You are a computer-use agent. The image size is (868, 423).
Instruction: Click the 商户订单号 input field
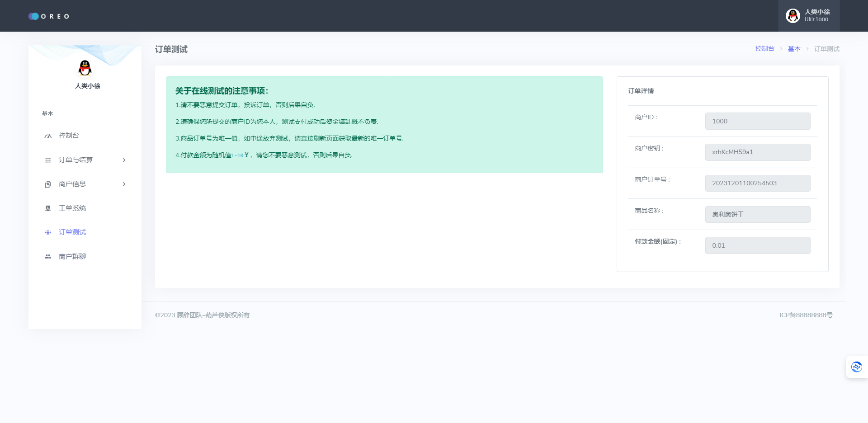coord(758,183)
